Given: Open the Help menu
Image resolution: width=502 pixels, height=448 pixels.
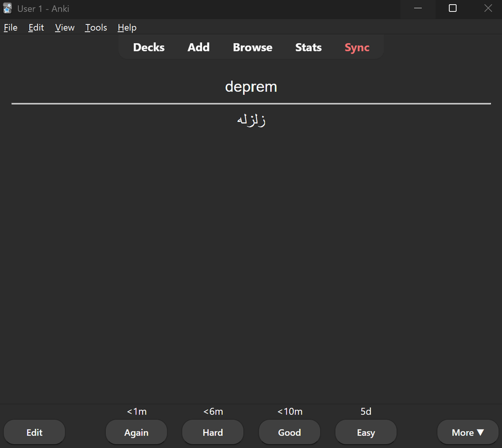Looking at the screenshot, I should (127, 27).
